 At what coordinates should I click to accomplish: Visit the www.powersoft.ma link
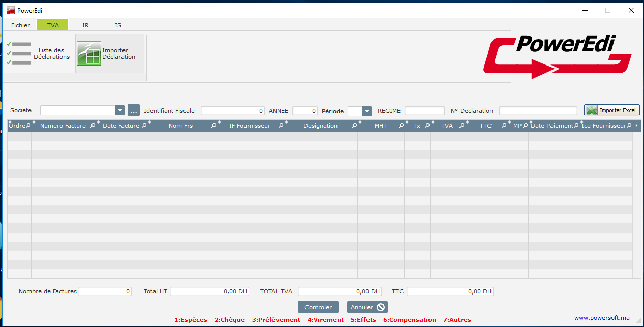(602, 318)
